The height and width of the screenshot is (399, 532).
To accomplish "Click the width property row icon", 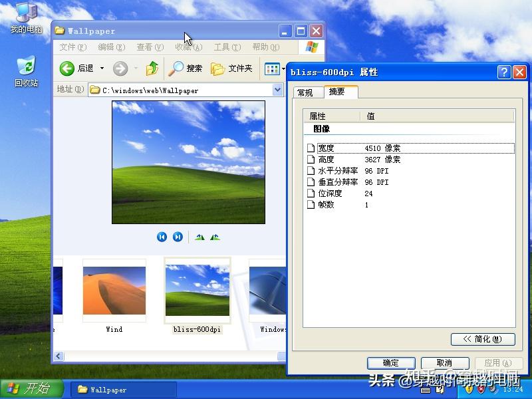I will (x=311, y=148).
